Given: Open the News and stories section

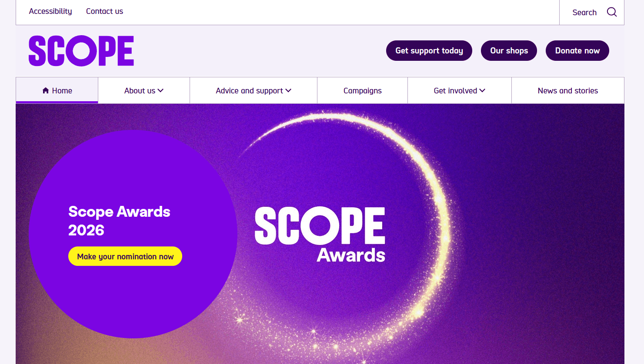Looking at the screenshot, I should point(567,90).
